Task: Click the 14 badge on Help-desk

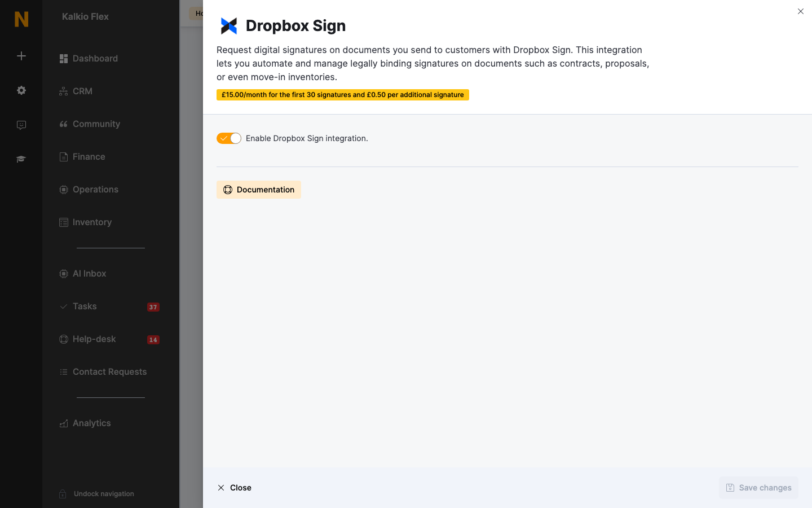Action: click(153, 340)
